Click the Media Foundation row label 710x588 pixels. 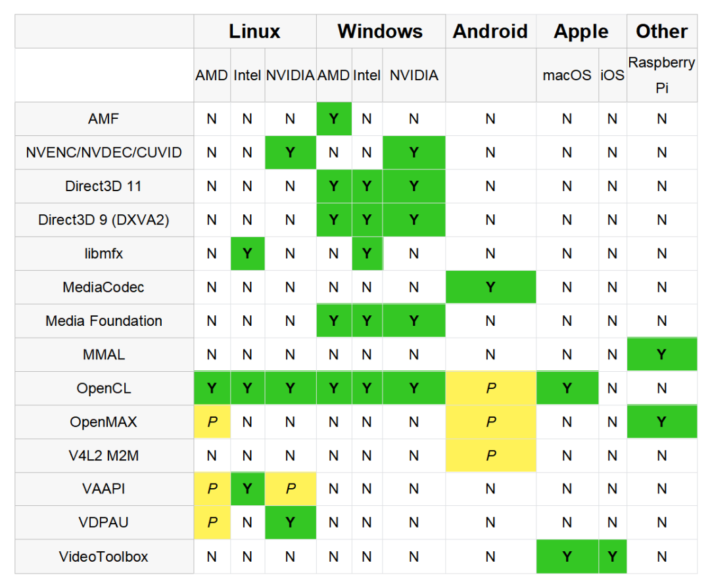click(104, 321)
